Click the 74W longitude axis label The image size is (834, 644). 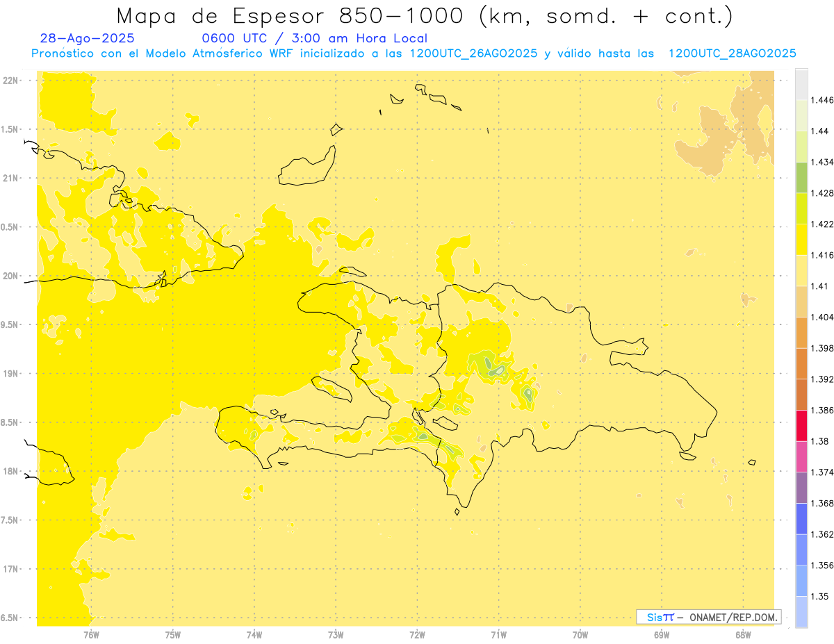point(254,634)
